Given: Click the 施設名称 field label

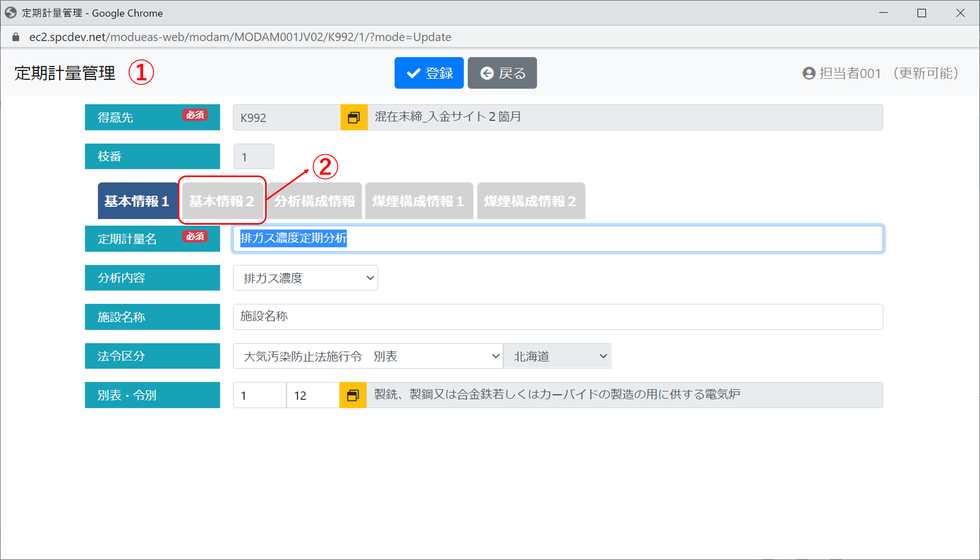Looking at the screenshot, I should coord(152,317).
